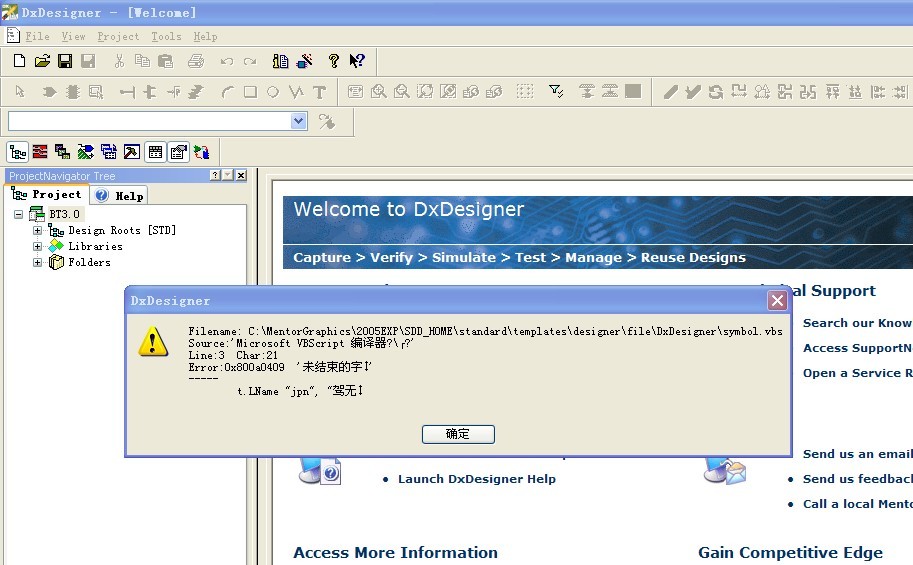Click the red stacked bars toolbar icon
The height and width of the screenshot is (565, 913).
[40, 152]
